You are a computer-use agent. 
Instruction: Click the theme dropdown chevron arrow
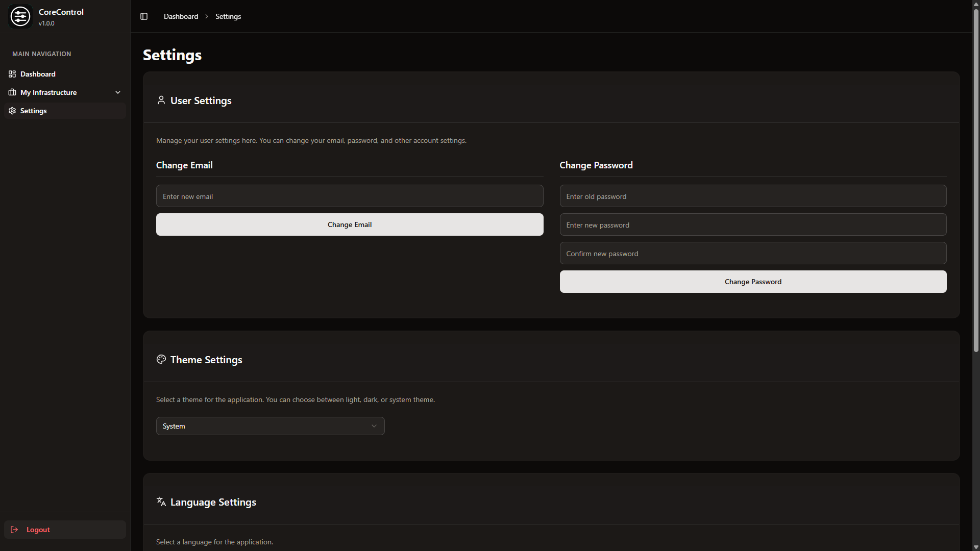click(373, 425)
